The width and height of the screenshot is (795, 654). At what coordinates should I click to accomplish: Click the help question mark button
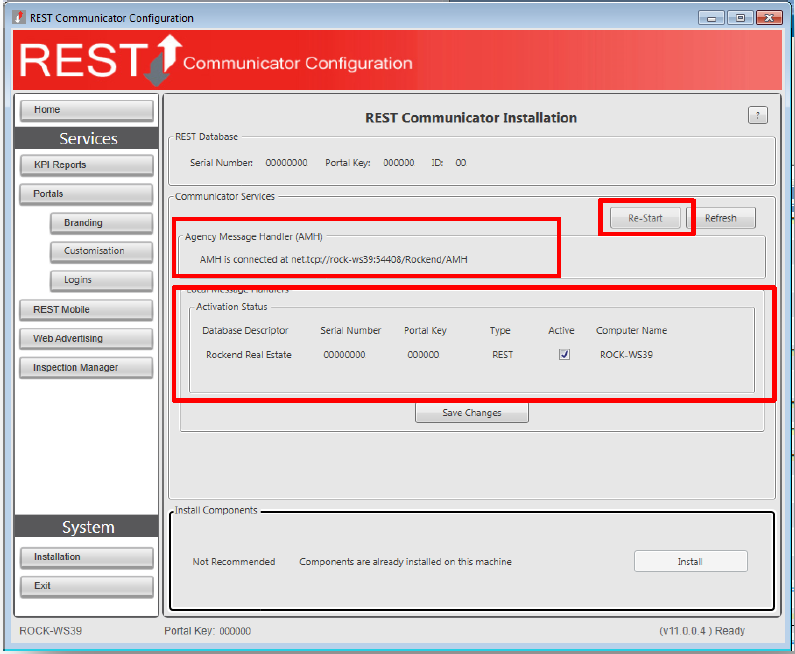pos(757,115)
